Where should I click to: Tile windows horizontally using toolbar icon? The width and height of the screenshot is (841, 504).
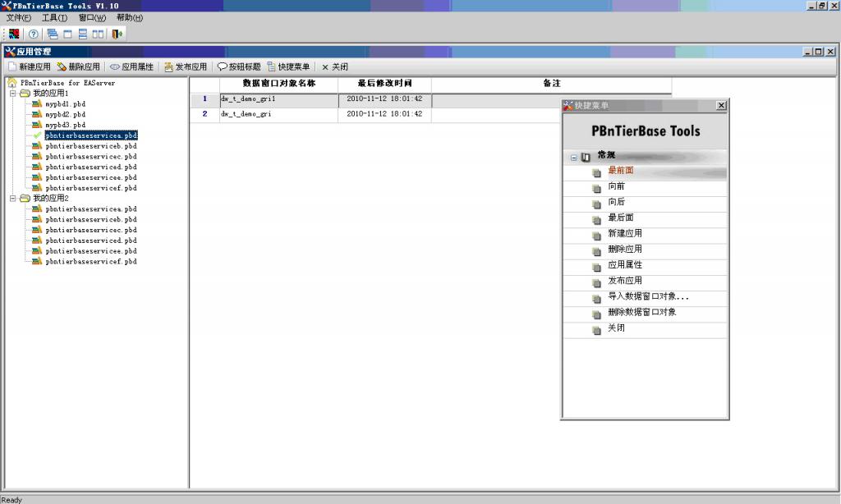point(83,34)
